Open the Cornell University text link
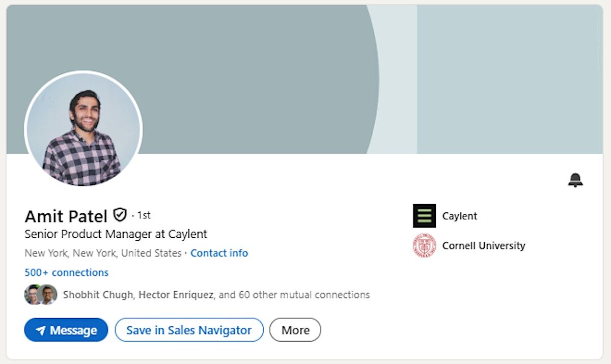Viewport: 611px width, 364px height. click(x=483, y=245)
